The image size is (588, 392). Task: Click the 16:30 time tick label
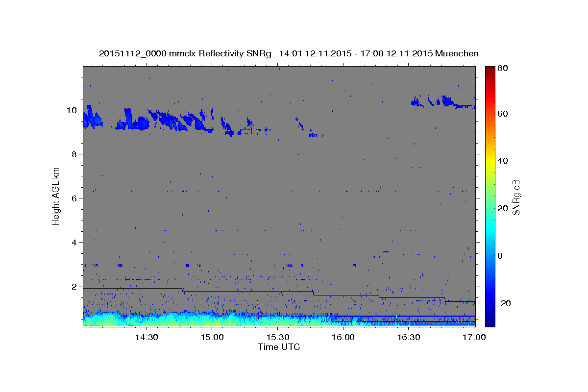409,337
